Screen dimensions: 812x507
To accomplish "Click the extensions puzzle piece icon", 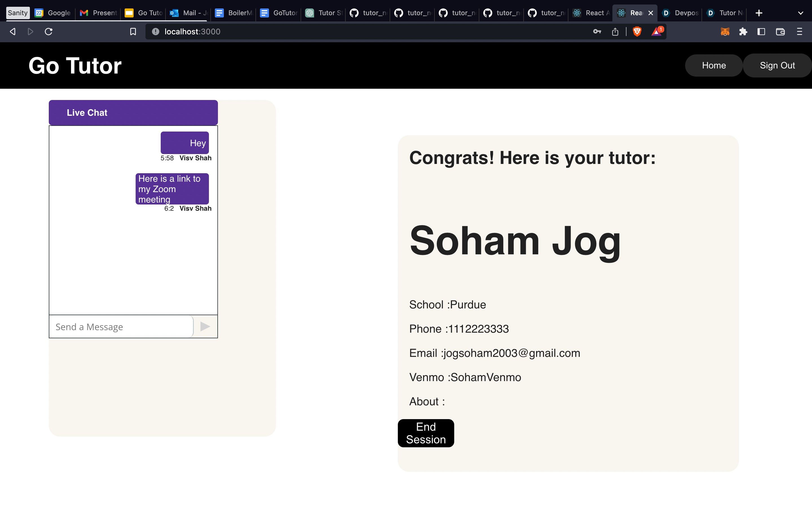I will 743,32.
